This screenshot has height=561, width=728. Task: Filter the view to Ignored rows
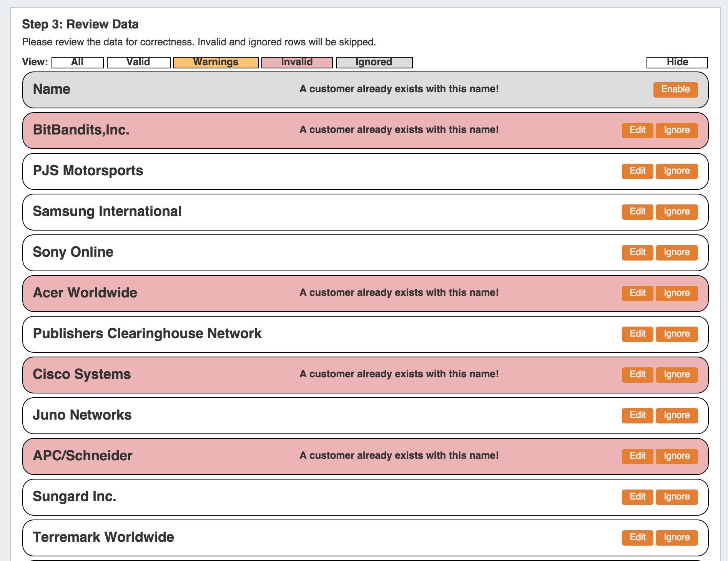pos(374,62)
